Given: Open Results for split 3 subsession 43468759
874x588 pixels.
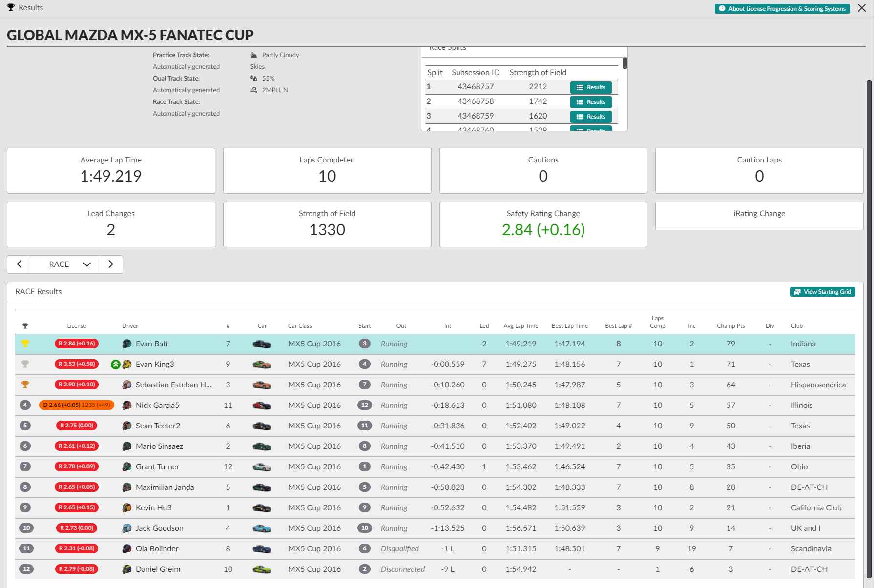Looking at the screenshot, I should click(x=591, y=117).
